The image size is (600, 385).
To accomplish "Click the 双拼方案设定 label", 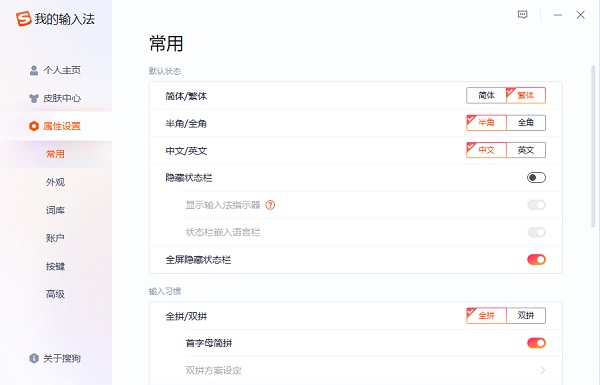I will 214,370.
